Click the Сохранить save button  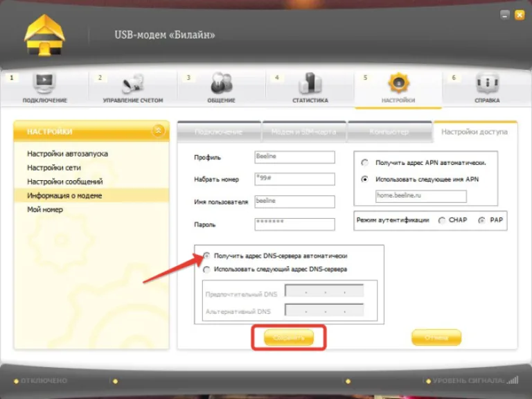(289, 337)
